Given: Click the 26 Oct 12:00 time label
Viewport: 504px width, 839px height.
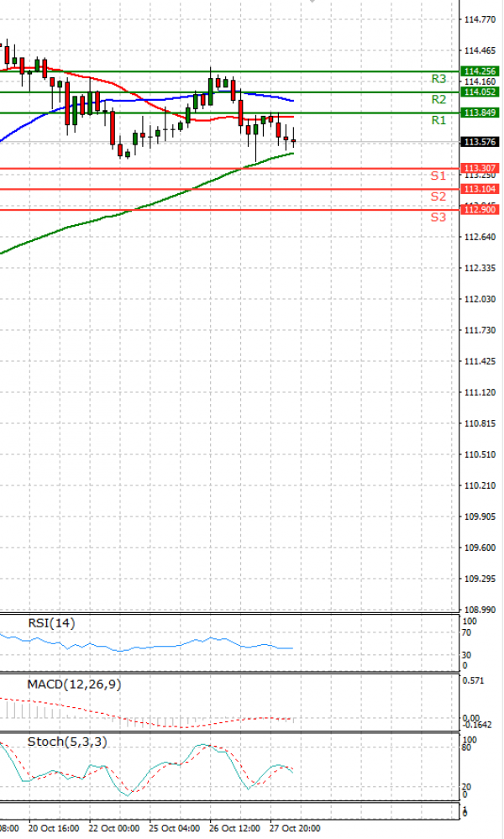Looking at the screenshot, I should coord(235,828).
